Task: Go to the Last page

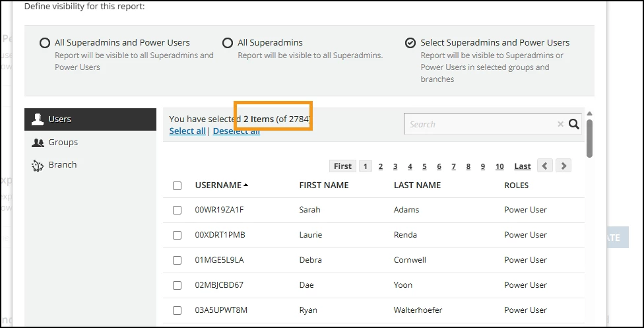Action: 523,166
